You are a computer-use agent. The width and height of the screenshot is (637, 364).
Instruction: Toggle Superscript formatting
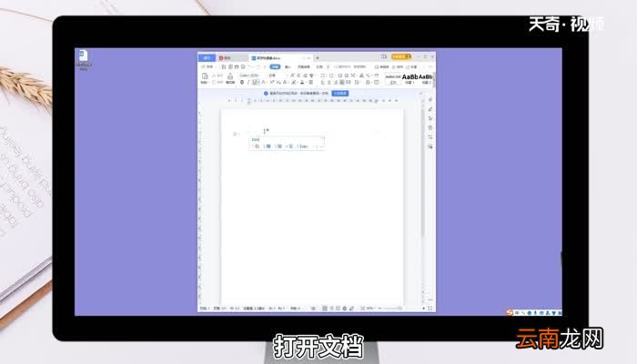pyautogui.click(x=272, y=82)
